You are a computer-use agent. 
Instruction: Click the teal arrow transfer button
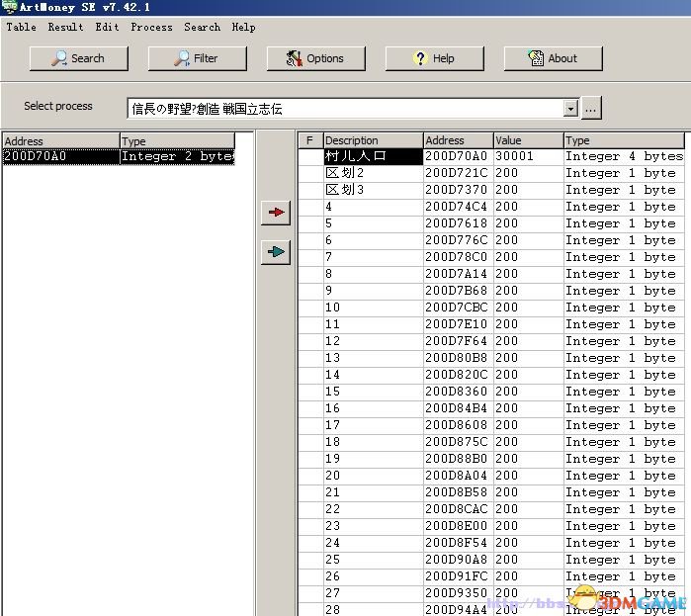click(x=276, y=252)
